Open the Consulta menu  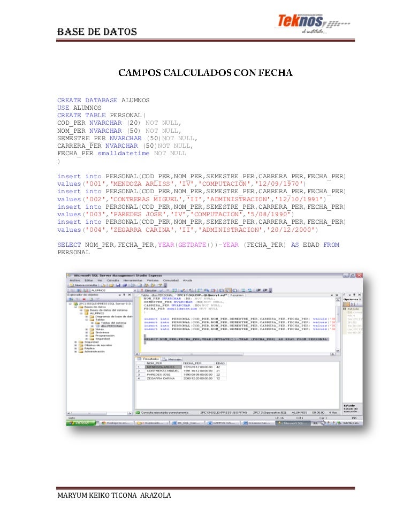coord(113,280)
